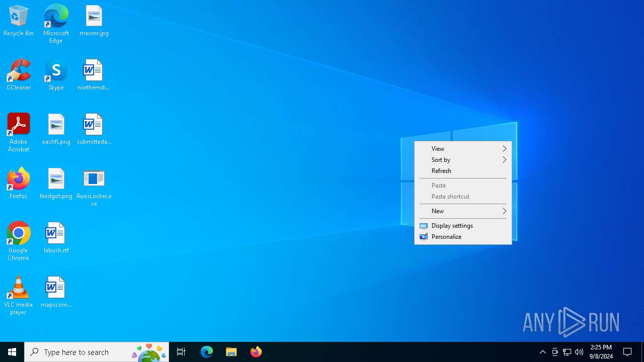Image resolution: width=644 pixels, height=362 pixels.
Task: Expand the View submenu
Action: coord(463,149)
